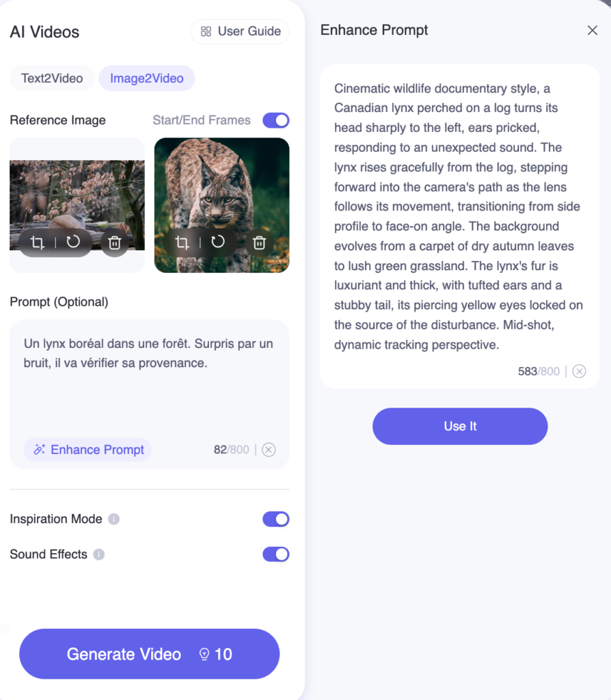Show Sound Effects info tooltip
The height and width of the screenshot is (700, 611).
click(x=98, y=554)
